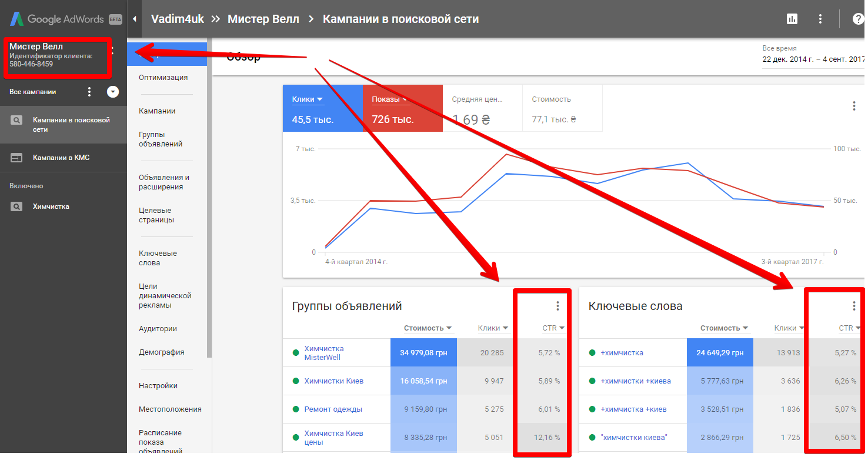Open the header three-dot more menu

click(x=820, y=19)
